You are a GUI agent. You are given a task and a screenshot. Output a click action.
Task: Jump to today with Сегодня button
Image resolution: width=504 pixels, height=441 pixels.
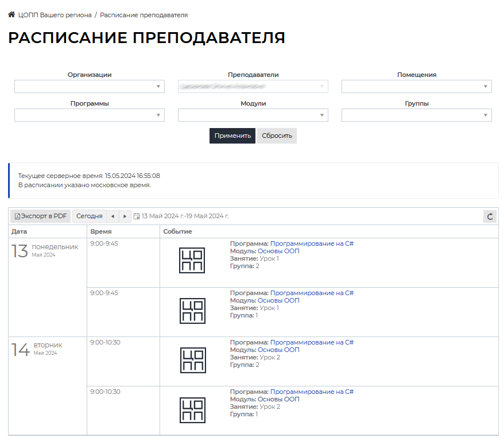click(89, 216)
